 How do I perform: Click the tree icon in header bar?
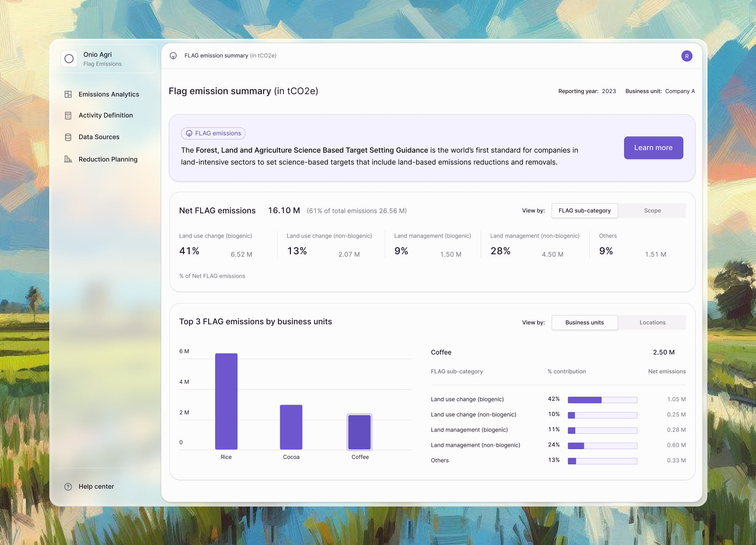(x=173, y=56)
